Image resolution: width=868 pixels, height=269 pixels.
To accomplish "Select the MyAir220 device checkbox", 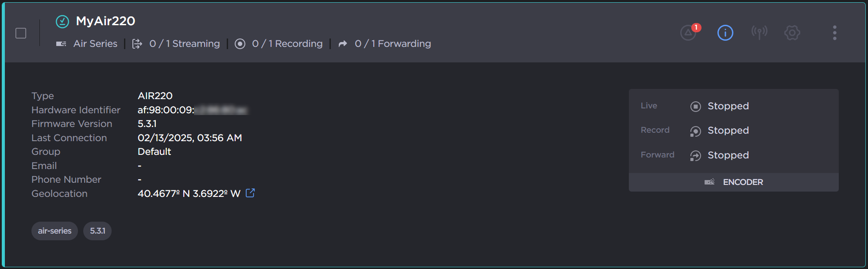I will tap(21, 33).
